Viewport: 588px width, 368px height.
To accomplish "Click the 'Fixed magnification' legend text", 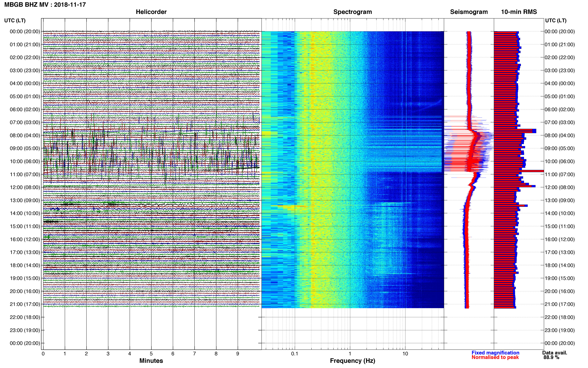I will 495,353.
